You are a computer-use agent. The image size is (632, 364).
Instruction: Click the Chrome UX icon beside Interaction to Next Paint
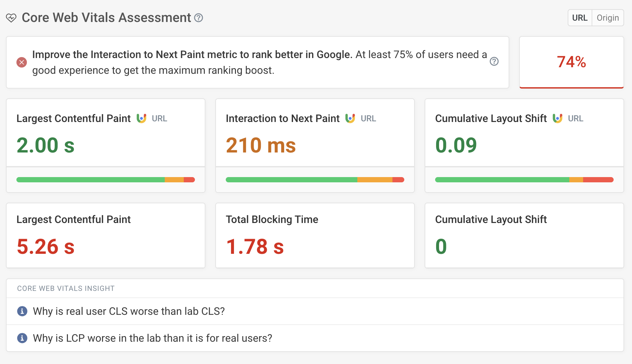point(350,118)
